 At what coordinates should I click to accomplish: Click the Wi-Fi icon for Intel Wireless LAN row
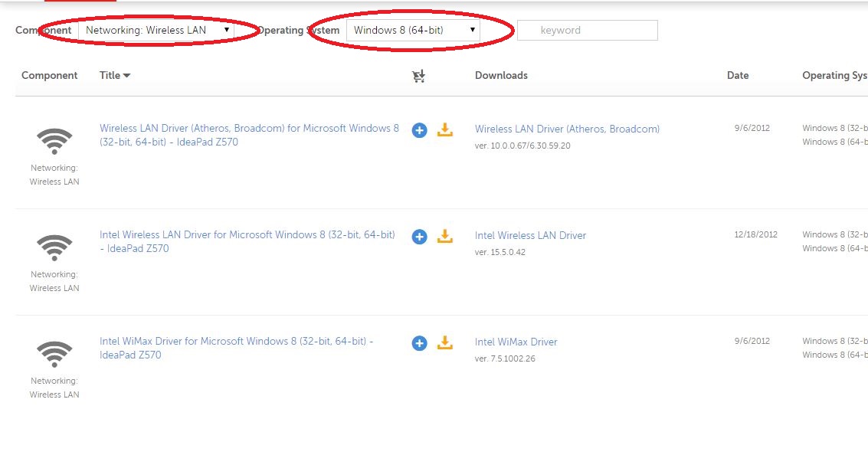[54, 247]
